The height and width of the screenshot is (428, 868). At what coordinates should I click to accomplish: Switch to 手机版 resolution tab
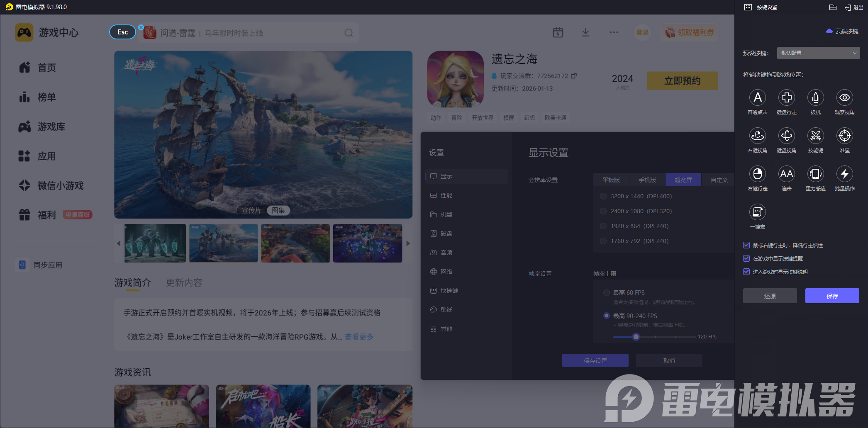coord(647,180)
